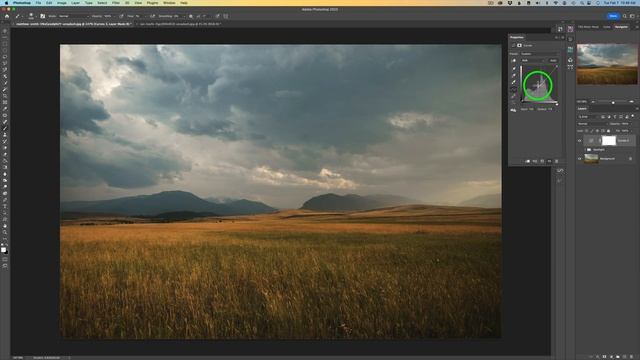Click the Curves 1 layer mask thumbnail

tap(609, 140)
